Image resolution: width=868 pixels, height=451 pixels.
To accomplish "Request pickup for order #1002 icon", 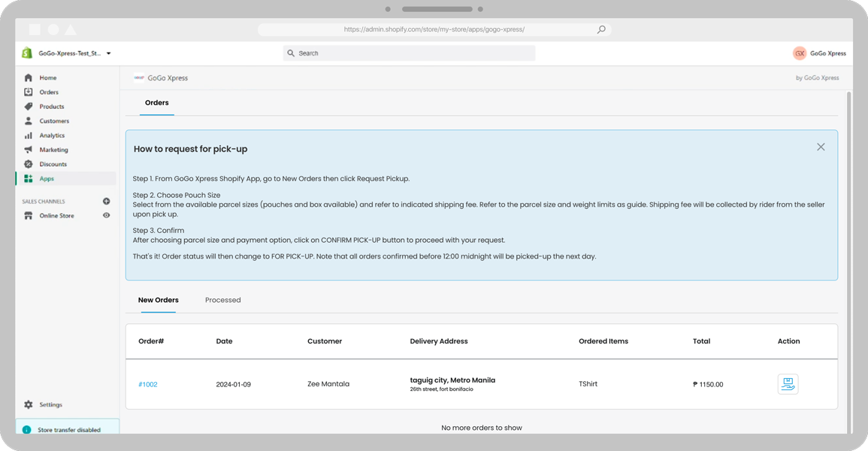I will coord(788,384).
